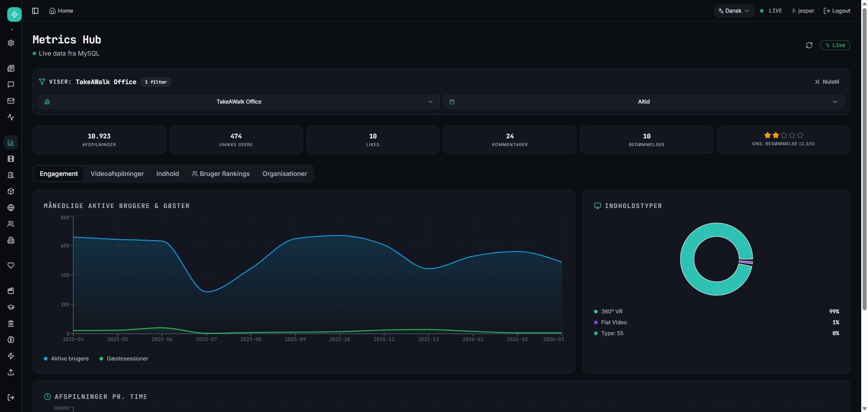868x412 pixels.
Task: Click the 2025-07 axis label
Action: (206, 339)
